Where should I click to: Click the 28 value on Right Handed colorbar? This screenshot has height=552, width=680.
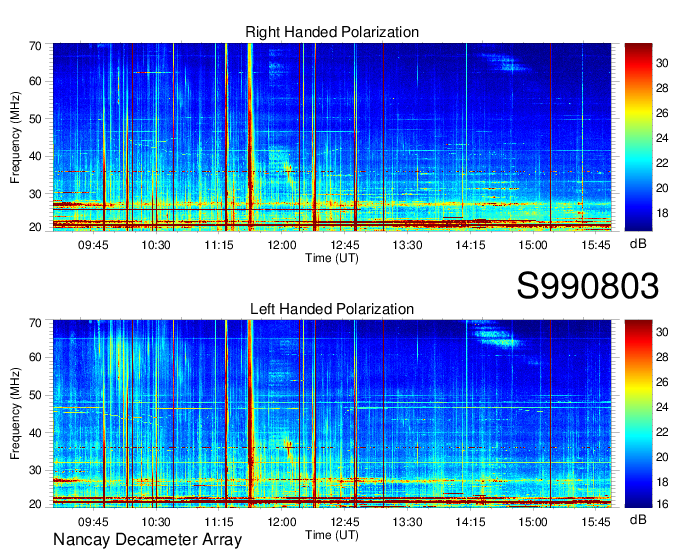pyautogui.click(x=662, y=88)
